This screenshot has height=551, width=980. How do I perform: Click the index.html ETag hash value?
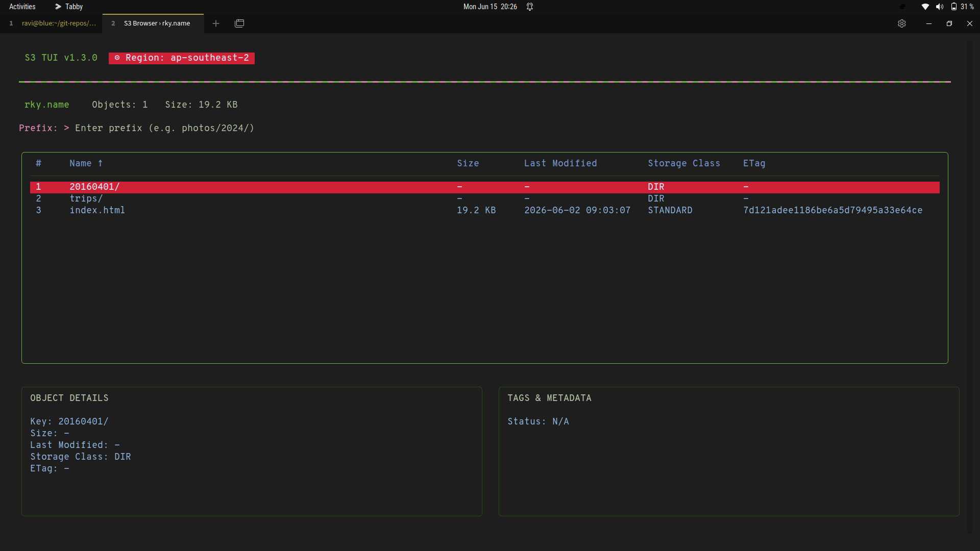[x=832, y=210]
